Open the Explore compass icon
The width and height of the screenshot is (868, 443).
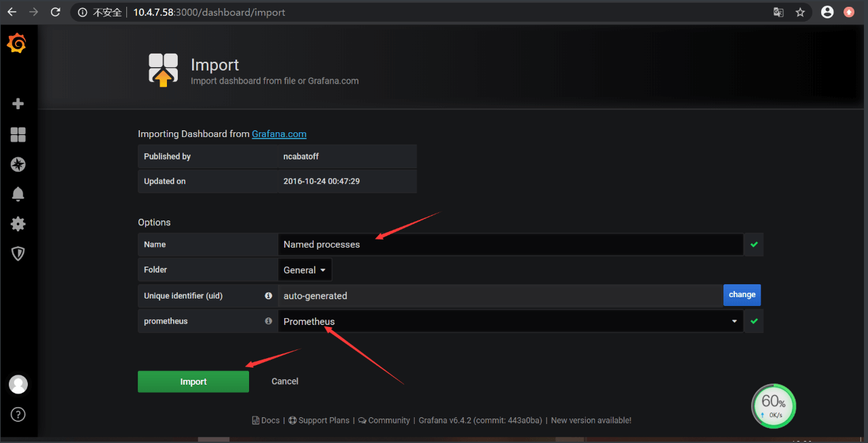click(18, 164)
